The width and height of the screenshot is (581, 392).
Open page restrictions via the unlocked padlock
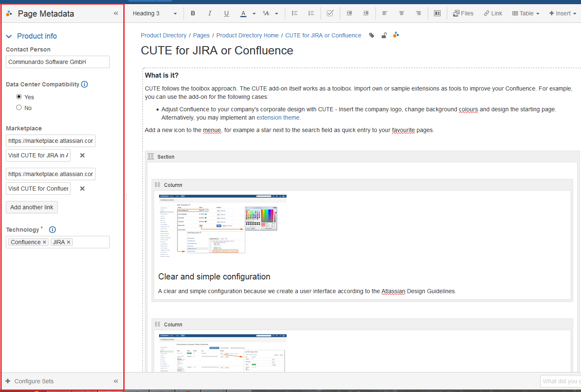[384, 35]
